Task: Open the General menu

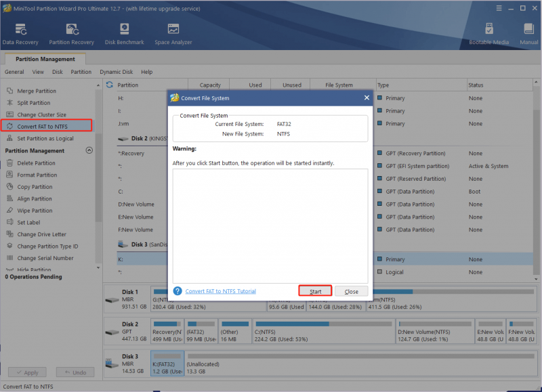Action: coord(14,72)
